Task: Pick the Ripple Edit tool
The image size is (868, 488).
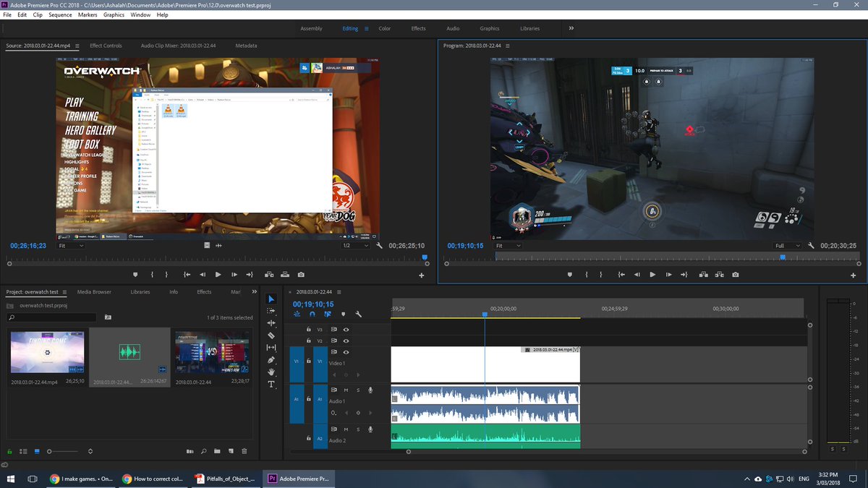Action: click(271, 323)
